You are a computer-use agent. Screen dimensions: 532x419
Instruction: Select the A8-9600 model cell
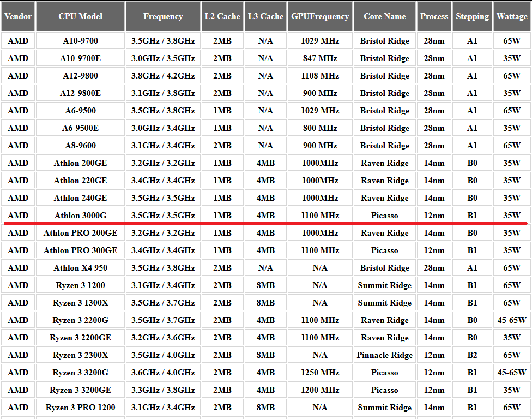[81, 145]
